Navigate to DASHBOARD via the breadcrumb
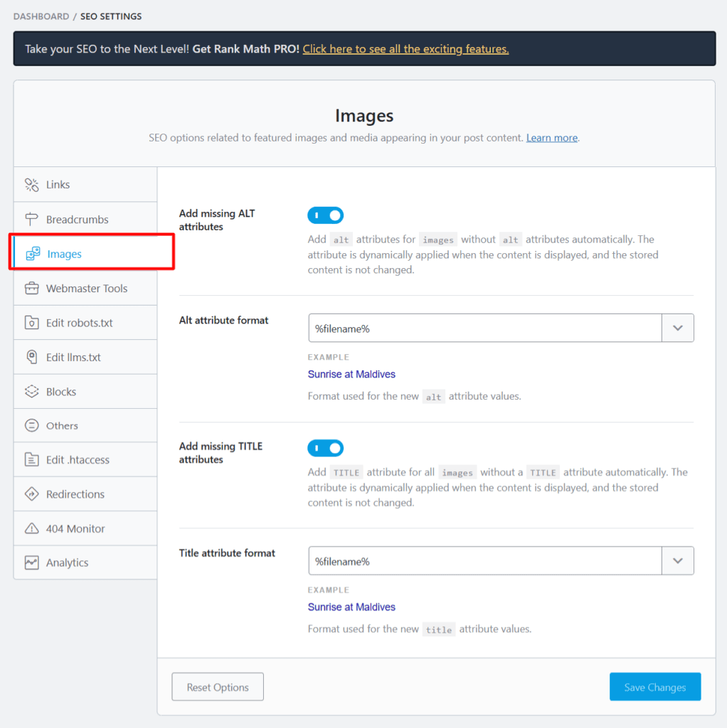Screen dimensions: 727x728 tap(41, 16)
